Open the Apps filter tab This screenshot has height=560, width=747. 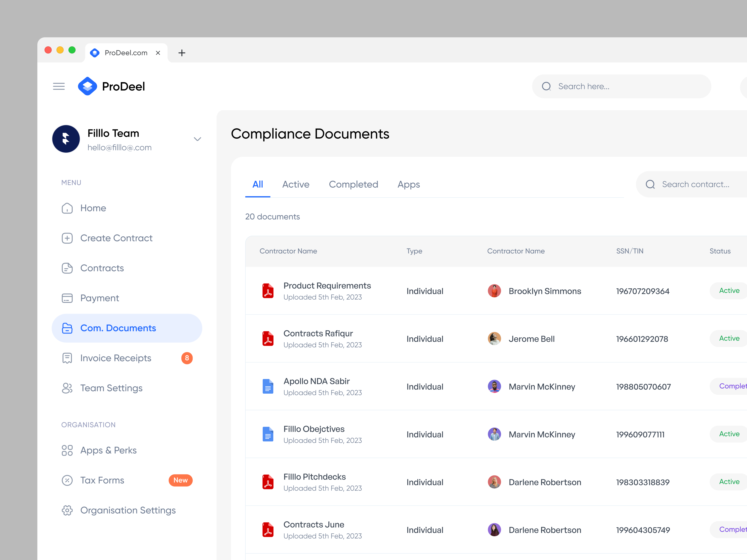coord(408,184)
